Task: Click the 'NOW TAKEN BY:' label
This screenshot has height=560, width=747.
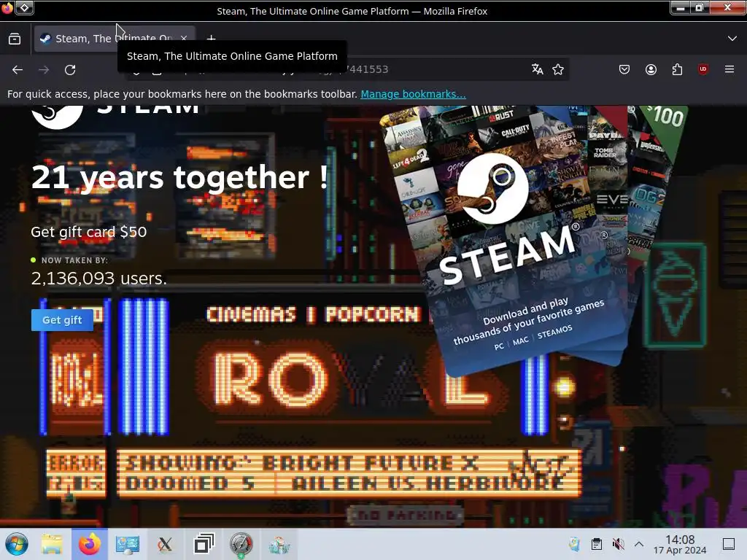Action: pyautogui.click(x=74, y=260)
